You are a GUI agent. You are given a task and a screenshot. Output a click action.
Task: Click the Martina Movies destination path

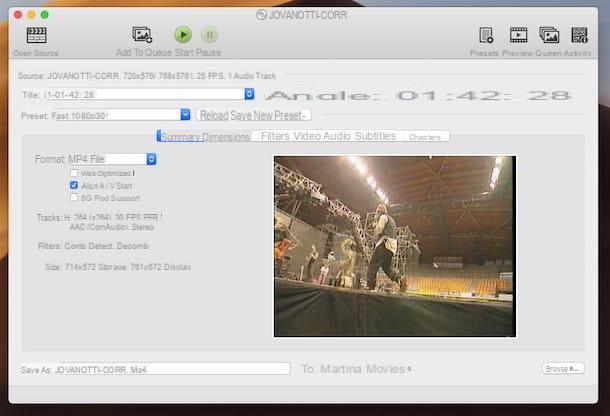tap(365, 369)
